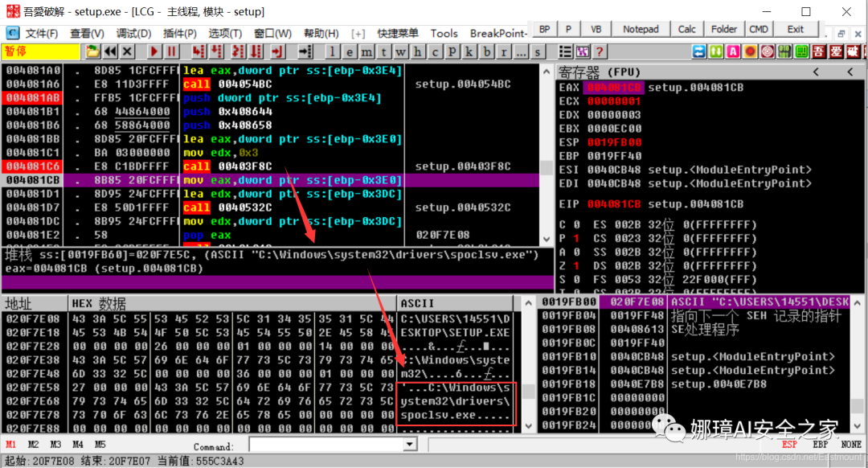Open Run trace with '...' button
Viewport: 868px width, 468px height.
[520, 51]
